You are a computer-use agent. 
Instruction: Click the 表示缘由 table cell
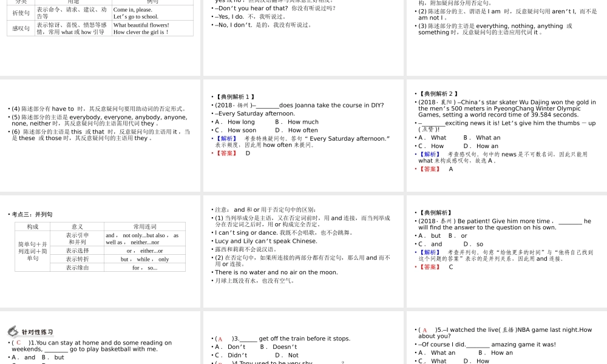[77, 268]
